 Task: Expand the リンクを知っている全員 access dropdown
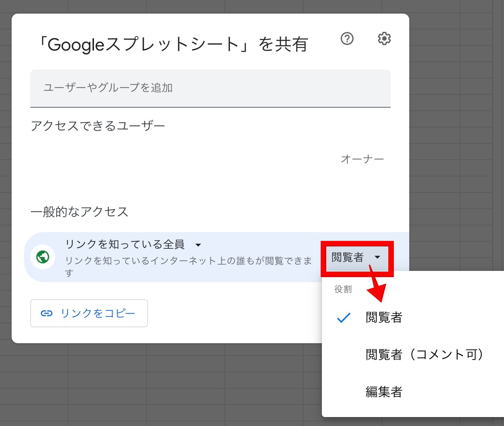[x=134, y=244]
